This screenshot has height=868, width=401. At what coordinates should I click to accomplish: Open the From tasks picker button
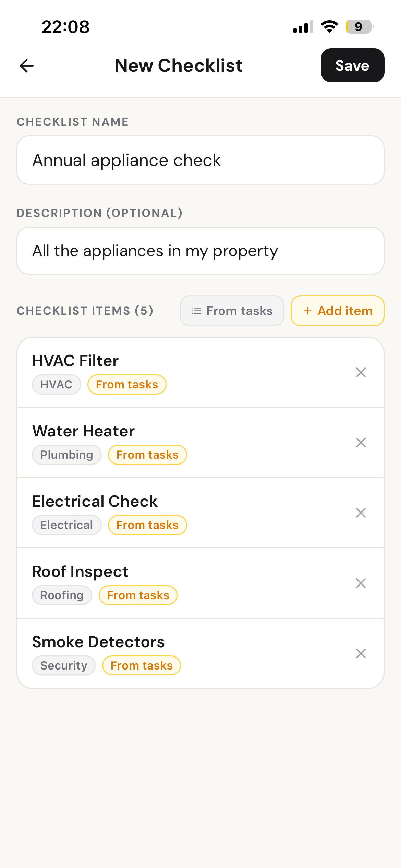232,311
